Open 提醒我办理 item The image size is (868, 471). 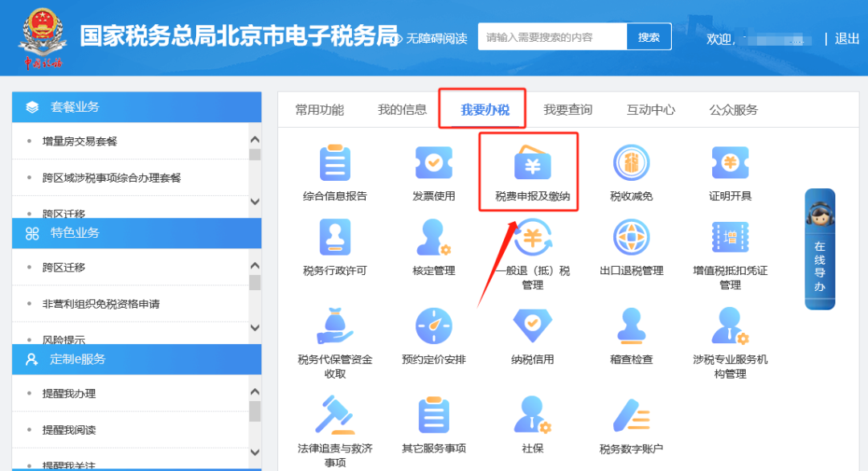[69, 394]
